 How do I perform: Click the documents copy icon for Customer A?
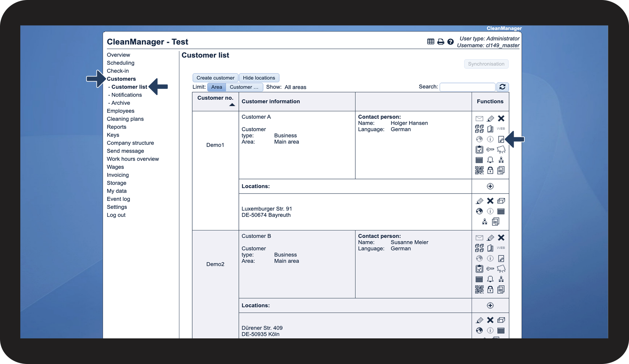click(501, 170)
